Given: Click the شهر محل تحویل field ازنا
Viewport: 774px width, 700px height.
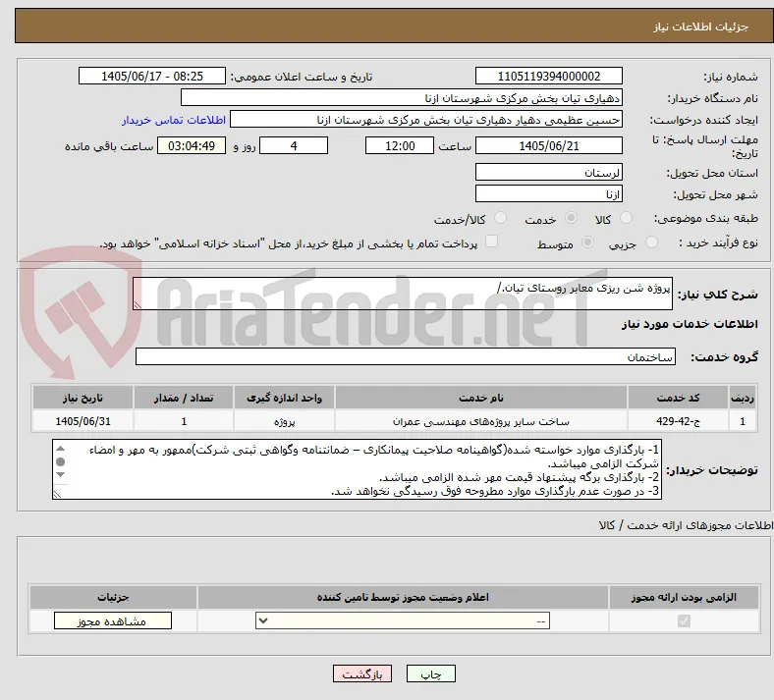Looking at the screenshot, I should tap(548, 193).
